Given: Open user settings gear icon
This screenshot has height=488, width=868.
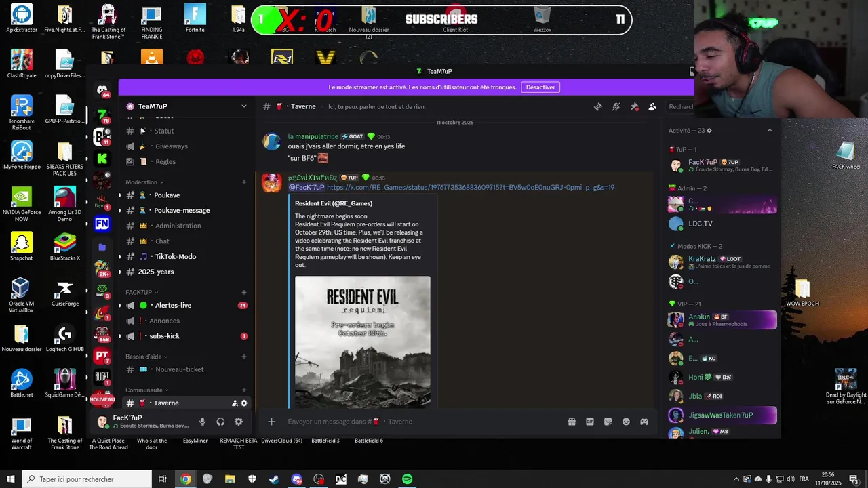Looking at the screenshot, I should [x=239, y=422].
